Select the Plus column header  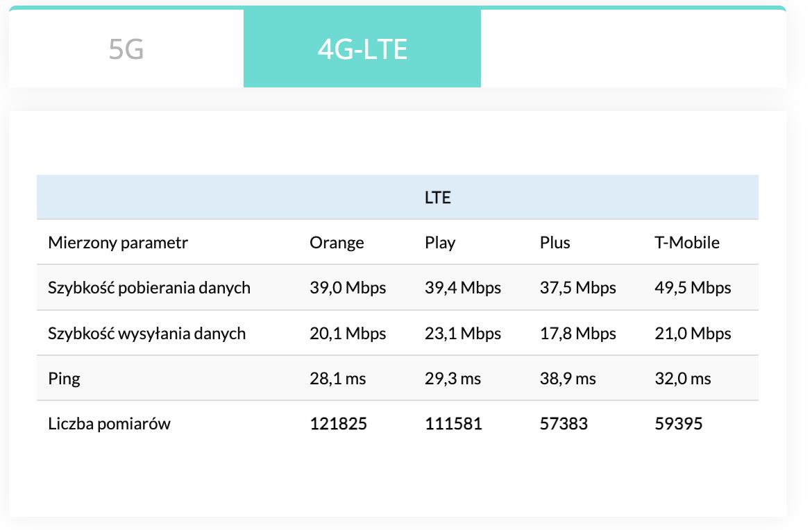pyautogui.click(x=555, y=242)
